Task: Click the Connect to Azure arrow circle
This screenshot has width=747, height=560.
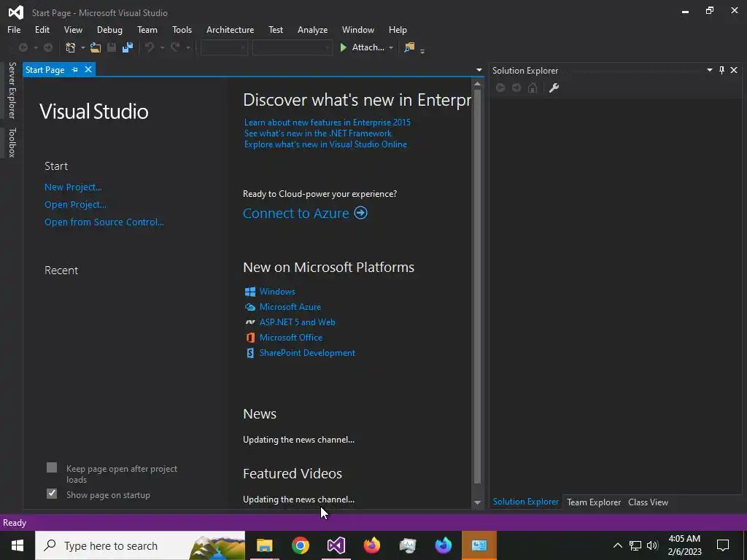Action: tap(360, 212)
